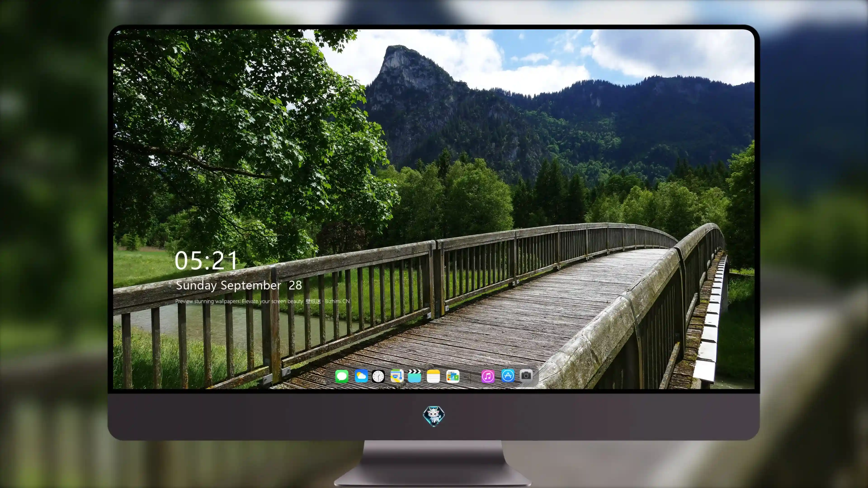Click the 05:21 clock display
This screenshot has height=488, width=868.
point(206,261)
